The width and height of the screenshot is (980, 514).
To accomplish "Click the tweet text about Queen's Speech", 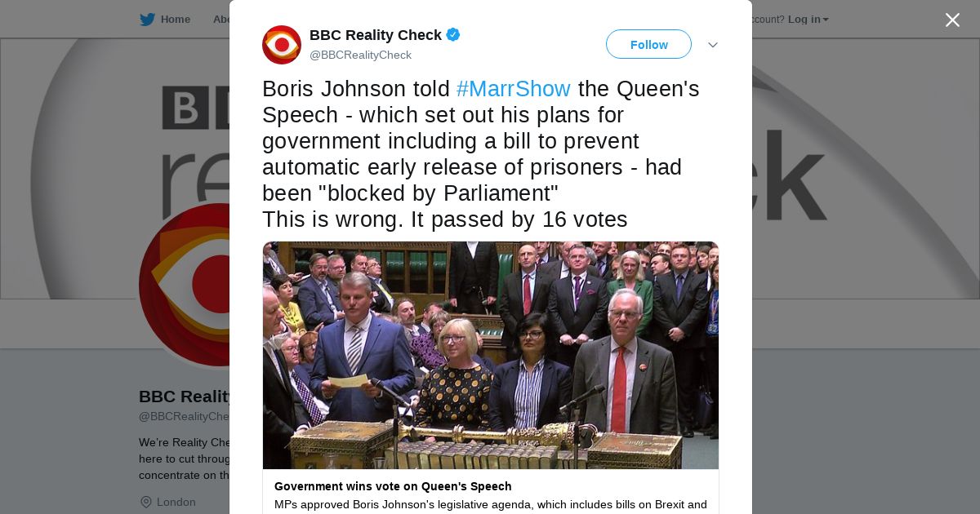I will (481, 154).
